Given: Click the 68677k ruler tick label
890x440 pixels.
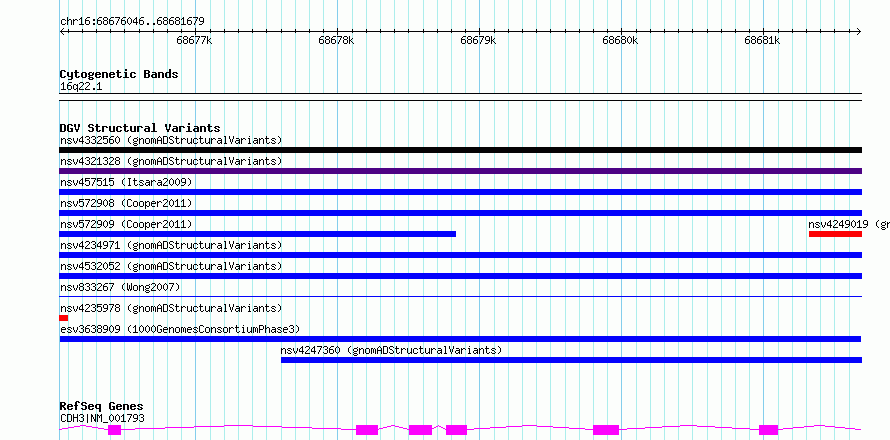Looking at the screenshot, I should pyautogui.click(x=195, y=40).
